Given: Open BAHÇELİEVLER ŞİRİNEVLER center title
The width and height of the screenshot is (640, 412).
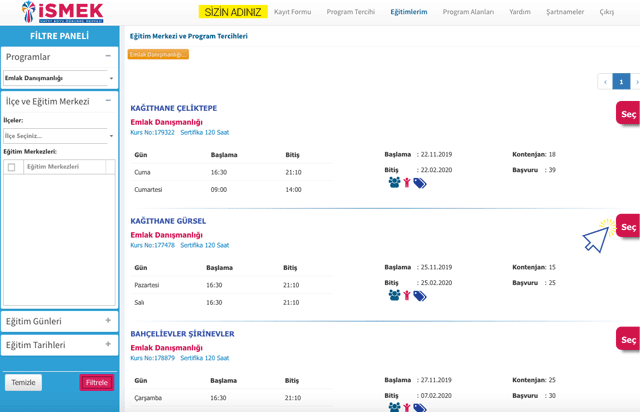Looking at the screenshot, I should pos(182,334).
